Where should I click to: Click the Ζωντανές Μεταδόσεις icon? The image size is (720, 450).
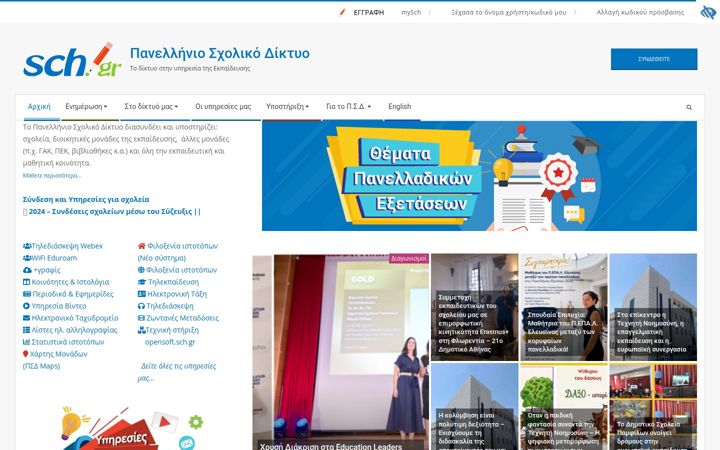click(x=141, y=318)
